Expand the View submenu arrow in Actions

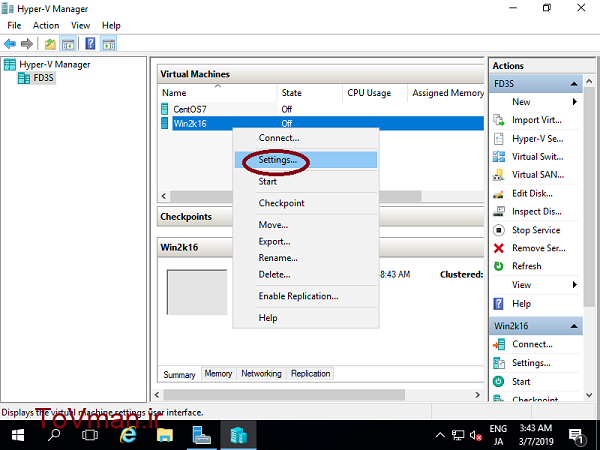point(574,285)
